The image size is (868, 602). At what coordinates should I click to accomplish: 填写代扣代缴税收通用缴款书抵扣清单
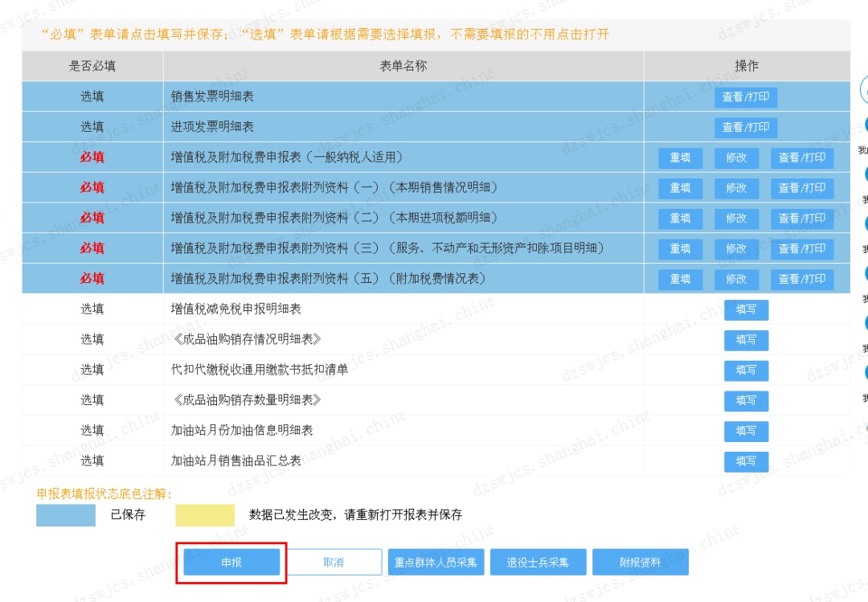pos(747,371)
